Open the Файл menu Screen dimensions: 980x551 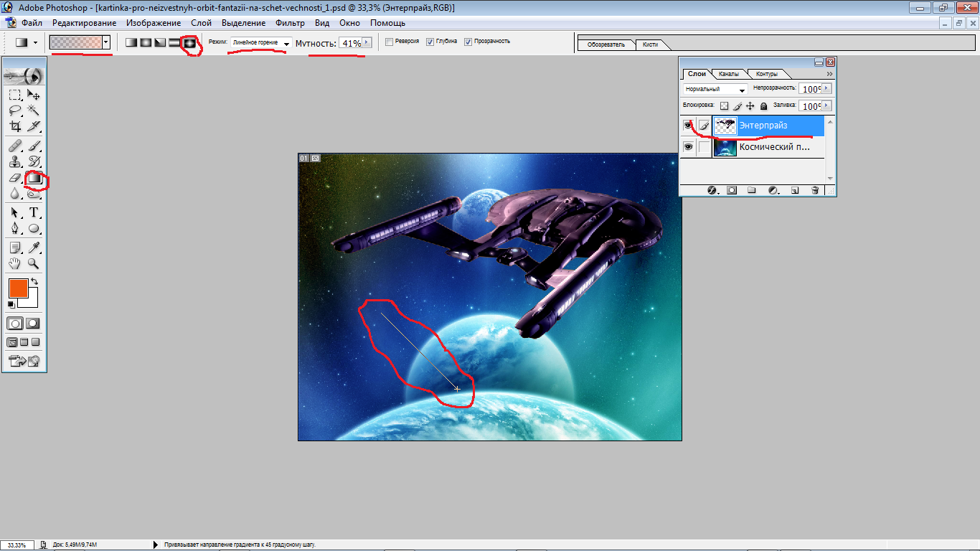coord(32,23)
